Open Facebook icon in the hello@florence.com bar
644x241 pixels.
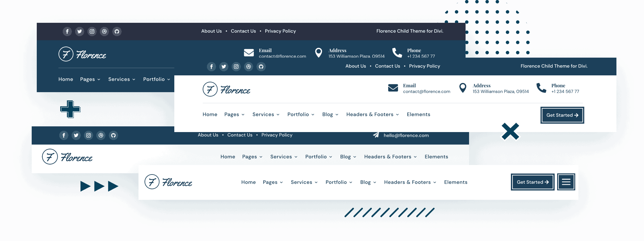(x=64, y=136)
